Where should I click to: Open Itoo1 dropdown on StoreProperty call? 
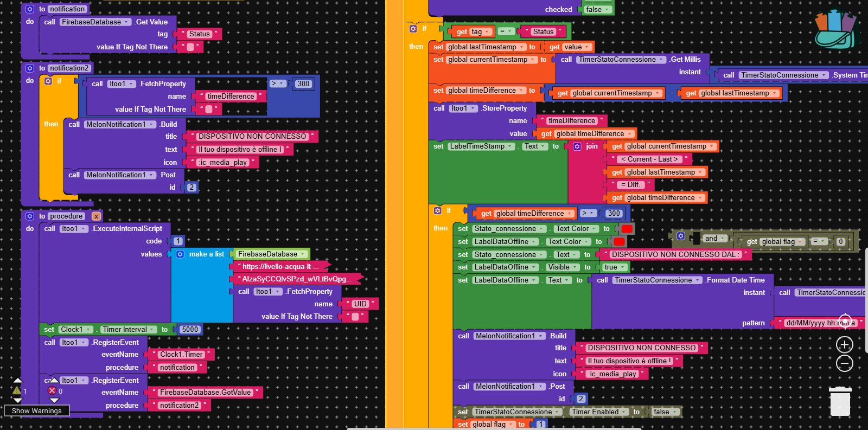(x=463, y=108)
